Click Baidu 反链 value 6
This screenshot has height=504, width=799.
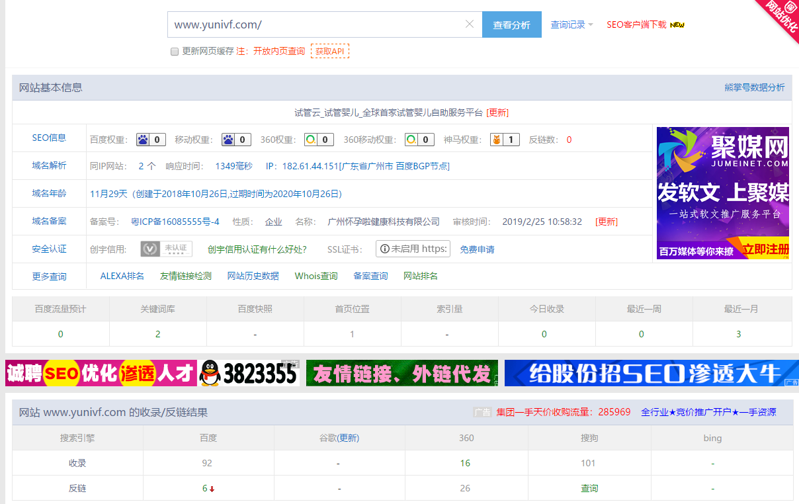(207, 488)
